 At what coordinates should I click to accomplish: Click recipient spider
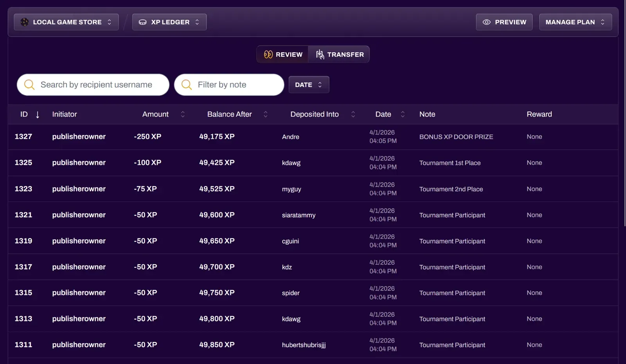pyautogui.click(x=291, y=293)
